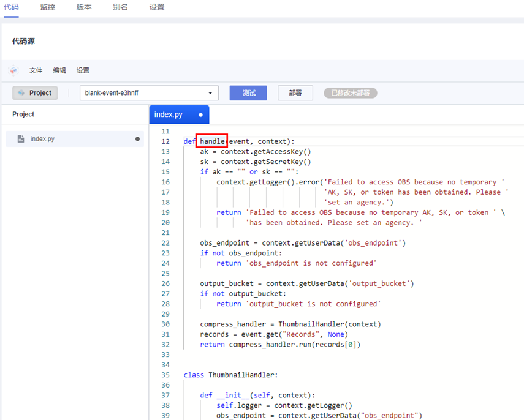Click the modified dot in Project tree

[x=137, y=139]
